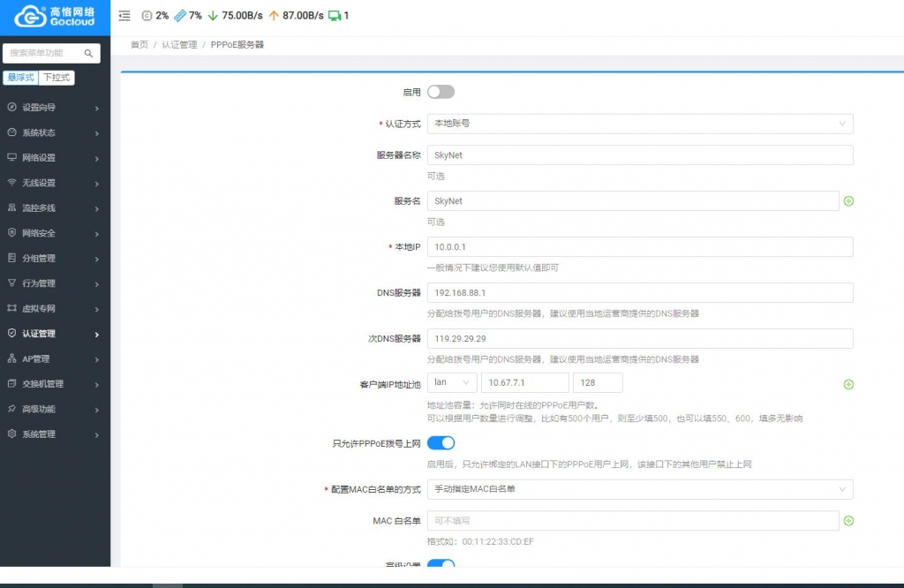This screenshot has width=904, height=588.
Task: Click the 服务器名称 SkyNet field
Action: [640, 155]
